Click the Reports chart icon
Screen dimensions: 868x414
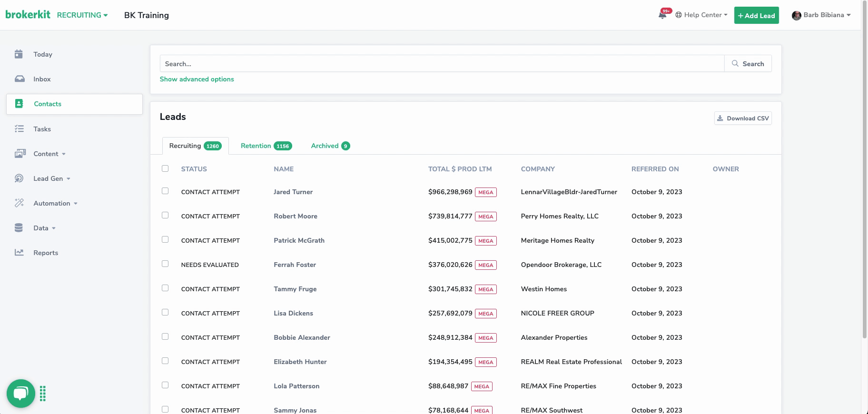(x=19, y=253)
